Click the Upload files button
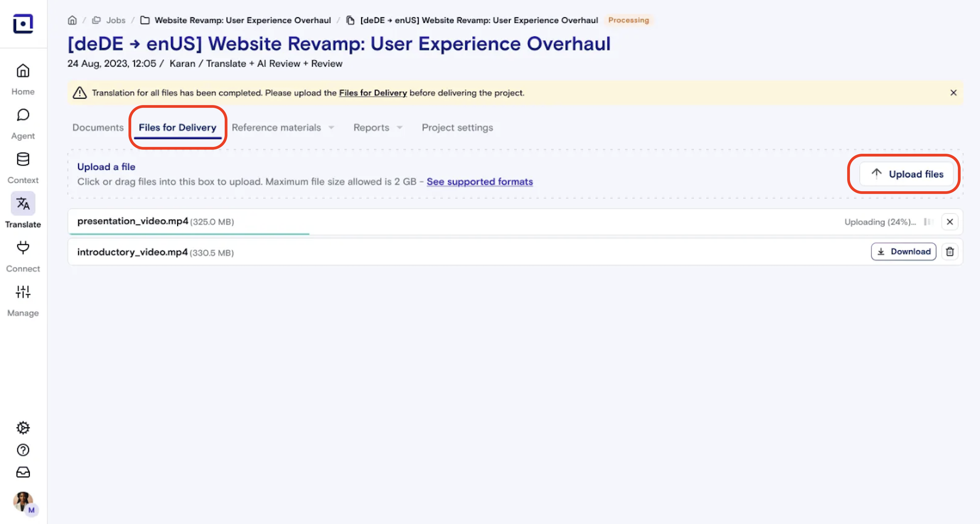This screenshot has height=524, width=980. coord(906,174)
